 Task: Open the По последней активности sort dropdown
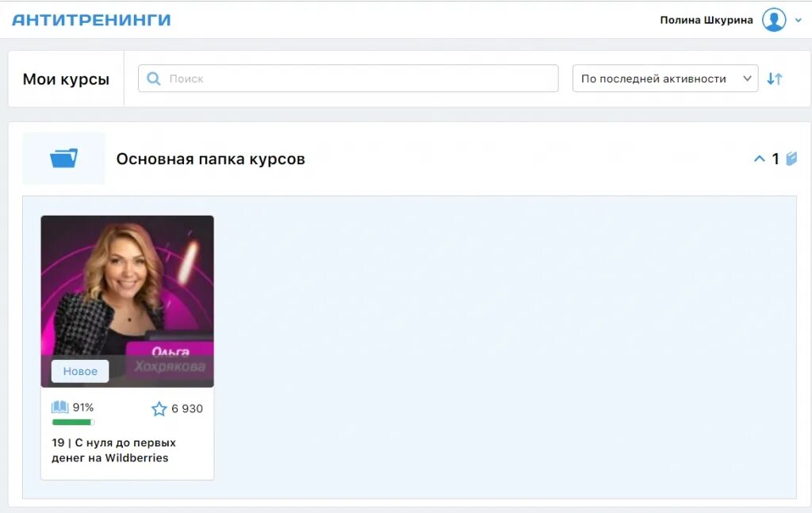tap(665, 78)
